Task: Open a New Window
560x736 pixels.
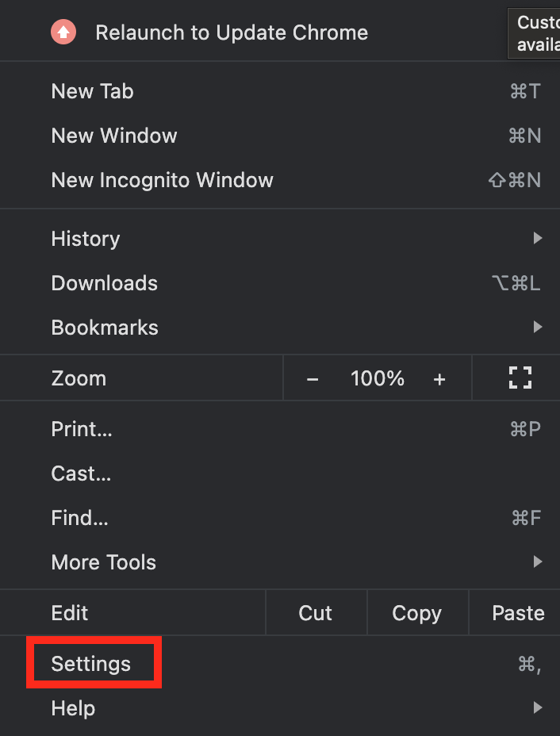Action: 113,136
